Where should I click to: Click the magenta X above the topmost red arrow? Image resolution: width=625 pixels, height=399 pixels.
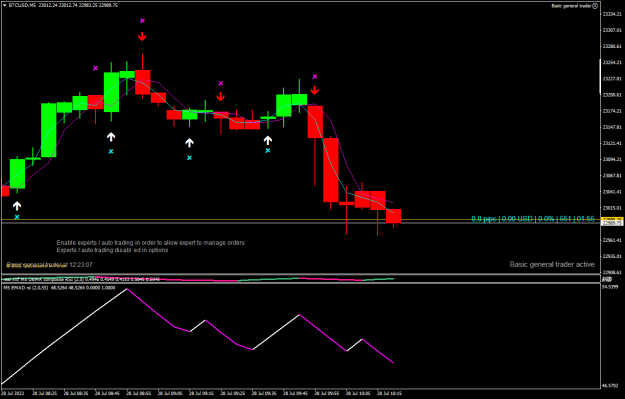click(142, 21)
